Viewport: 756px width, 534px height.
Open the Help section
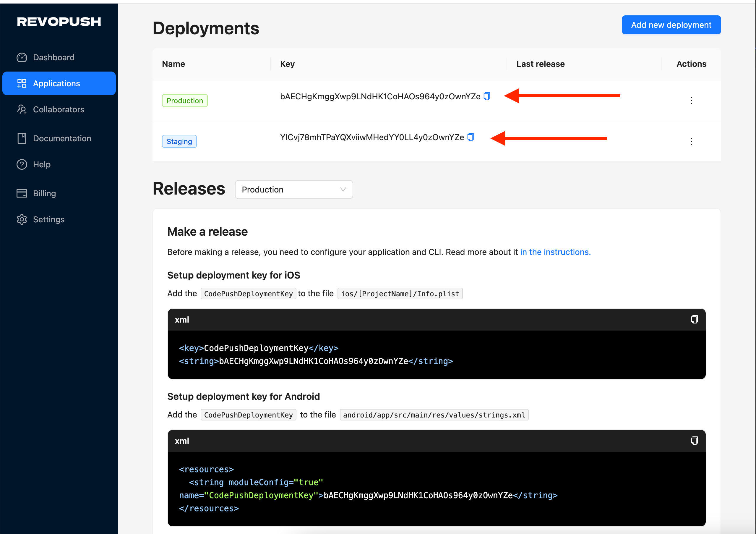pyautogui.click(x=41, y=164)
